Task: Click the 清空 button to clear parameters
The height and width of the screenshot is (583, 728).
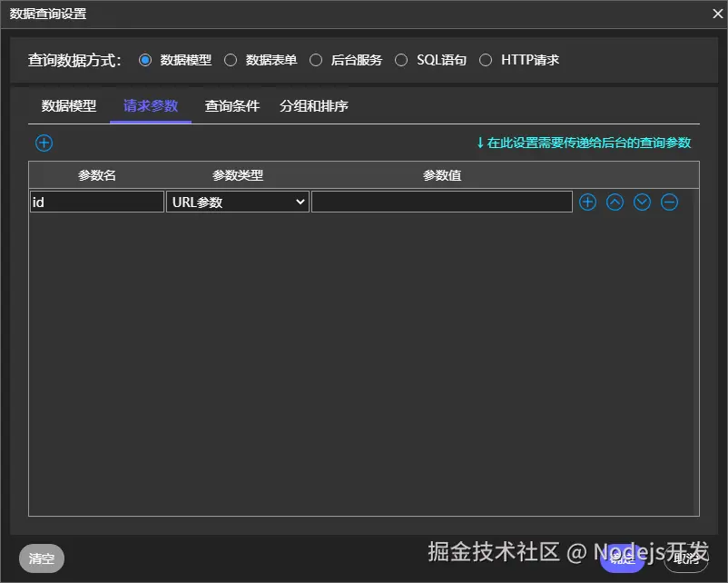Action: [41, 558]
